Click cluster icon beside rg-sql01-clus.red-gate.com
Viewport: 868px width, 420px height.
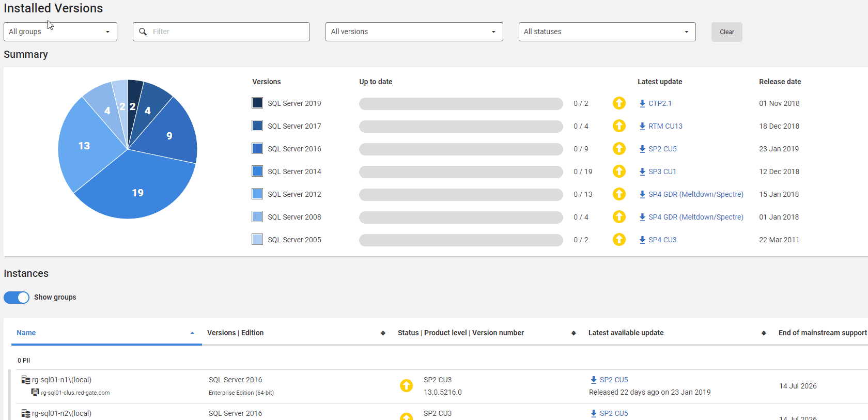click(x=35, y=393)
